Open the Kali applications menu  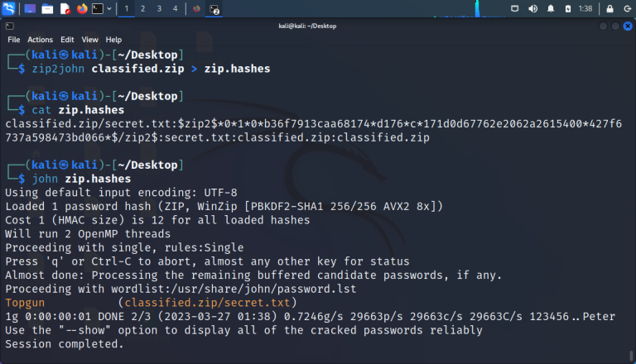click(9, 8)
